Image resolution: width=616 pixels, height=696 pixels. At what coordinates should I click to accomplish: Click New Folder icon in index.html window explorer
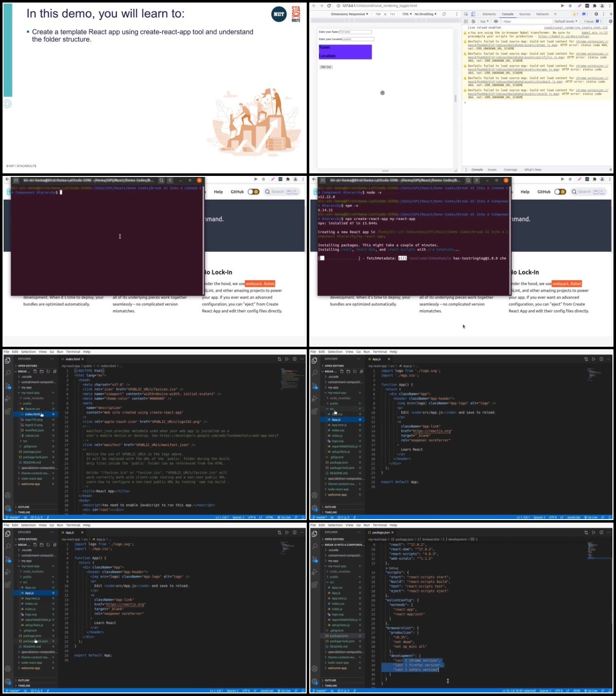point(42,372)
